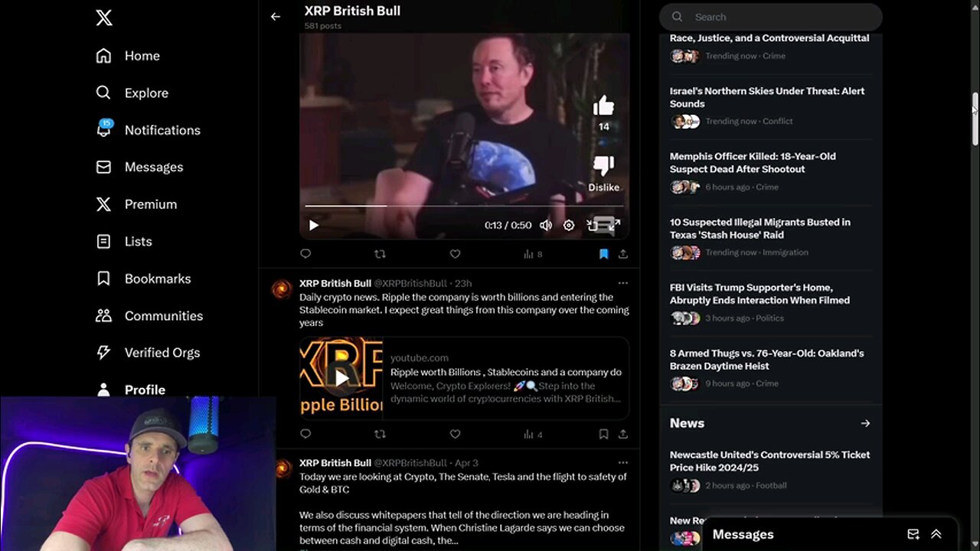Click the Verified Orgs lightning icon
Screen dimensions: 980x551
click(x=103, y=353)
